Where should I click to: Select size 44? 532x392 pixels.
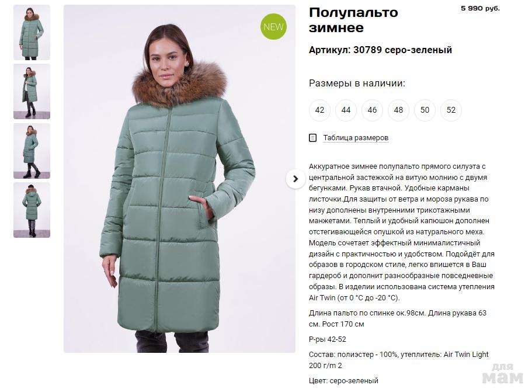[x=346, y=110]
